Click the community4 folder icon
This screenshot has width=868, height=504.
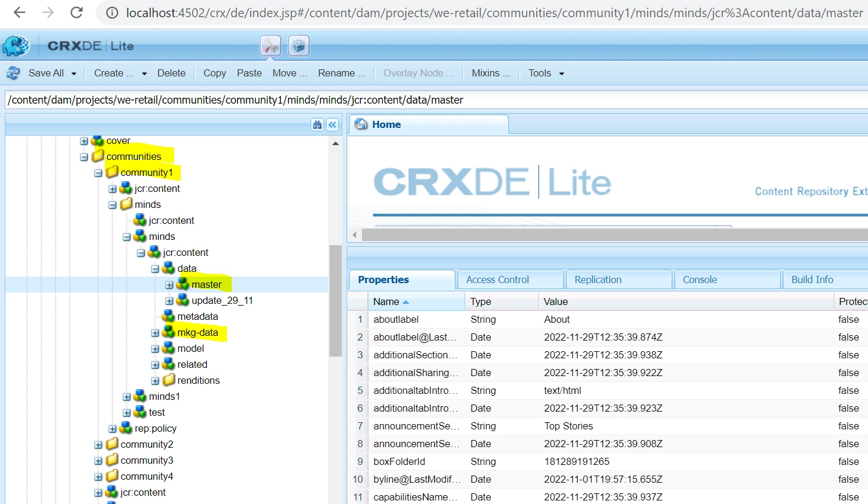[112, 476]
